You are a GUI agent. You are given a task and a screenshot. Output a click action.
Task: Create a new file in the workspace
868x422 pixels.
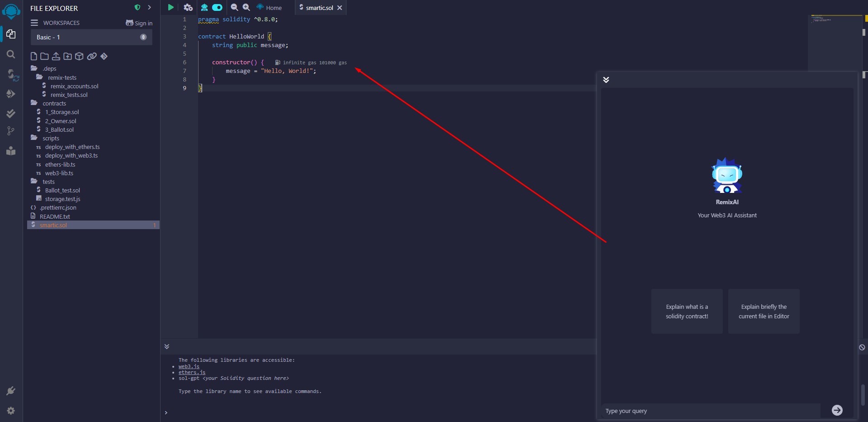pos(33,56)
